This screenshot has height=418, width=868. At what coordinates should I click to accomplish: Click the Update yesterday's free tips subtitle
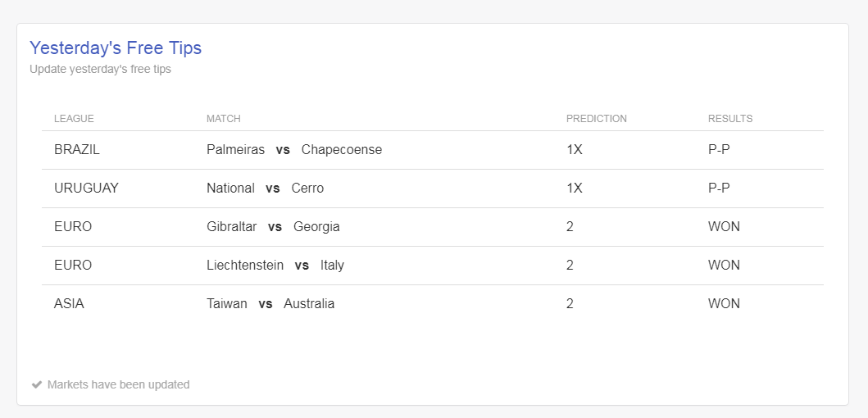pyautogui.click(x=100, y=69)
